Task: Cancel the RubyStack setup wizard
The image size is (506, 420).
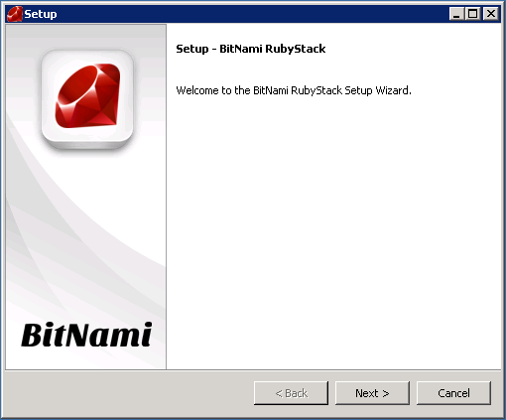Action: (453, 393)
